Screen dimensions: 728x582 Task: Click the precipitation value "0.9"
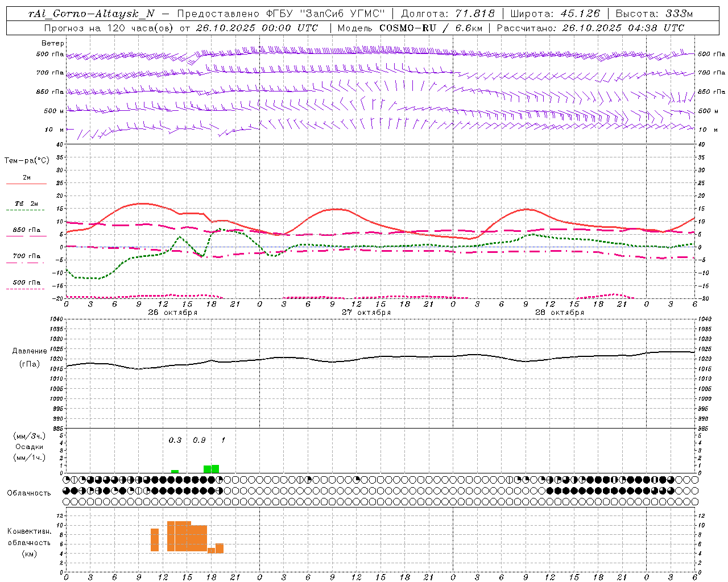pos(199,440)
